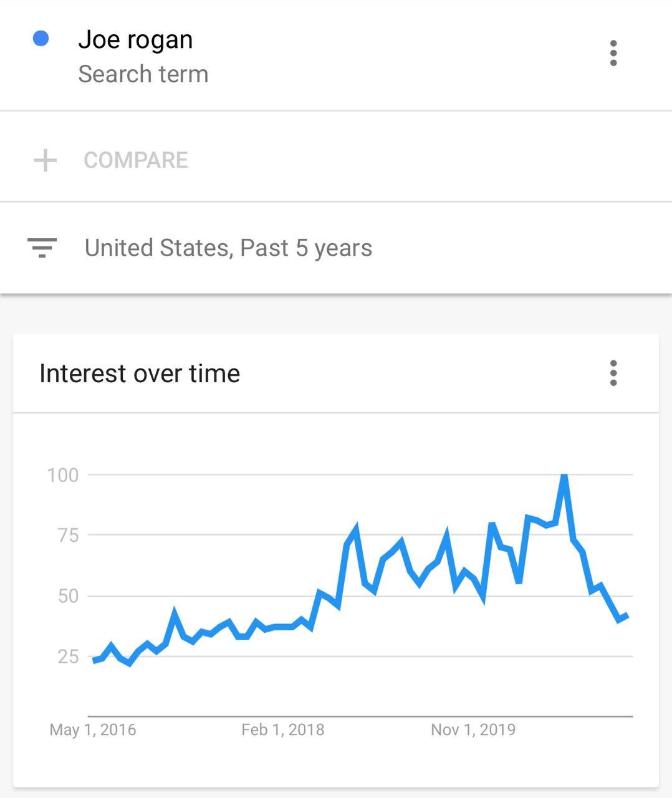Click the 100 value on the y-axis
672x798 pixels.
[x=63, y=475]
